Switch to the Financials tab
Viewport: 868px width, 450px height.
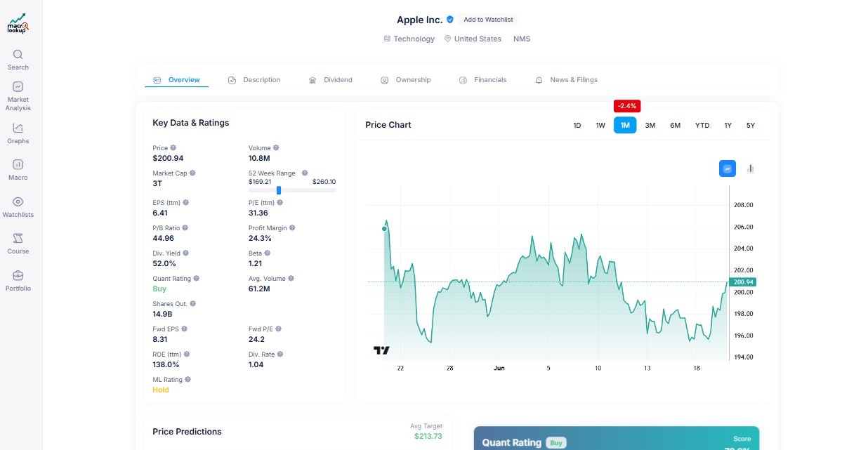482,80
